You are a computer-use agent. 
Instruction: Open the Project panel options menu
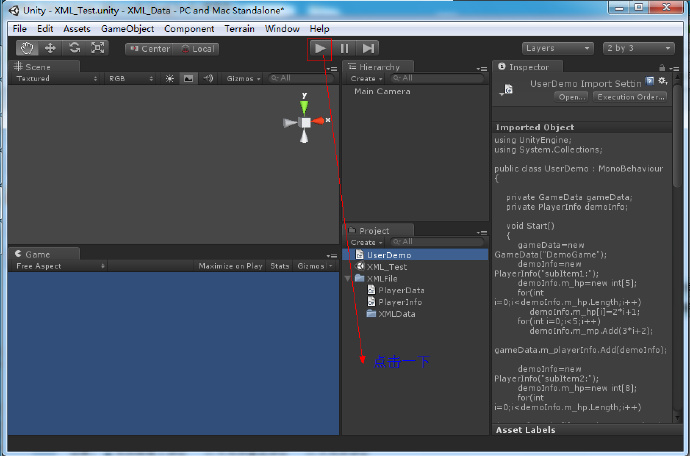pyautogui.click(x=482, y=232)
